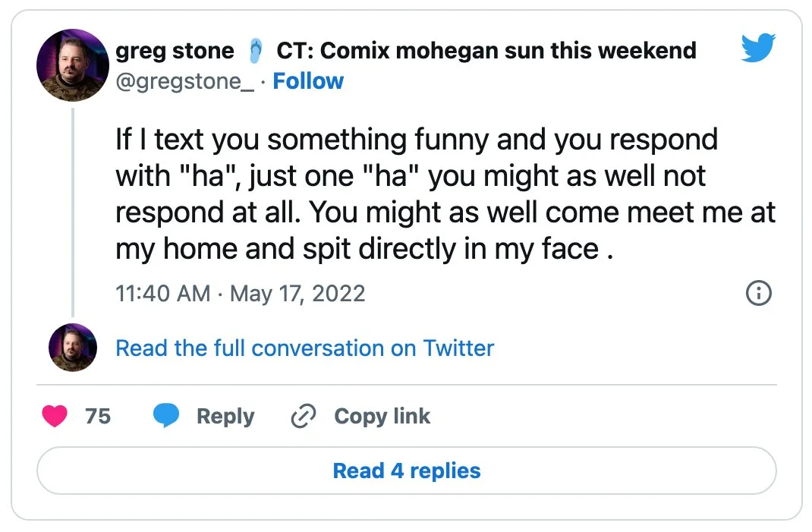Screen dimensions: 812x532
Task: Click the reply speech bubble icon
Action: click(x=166, y=416)
